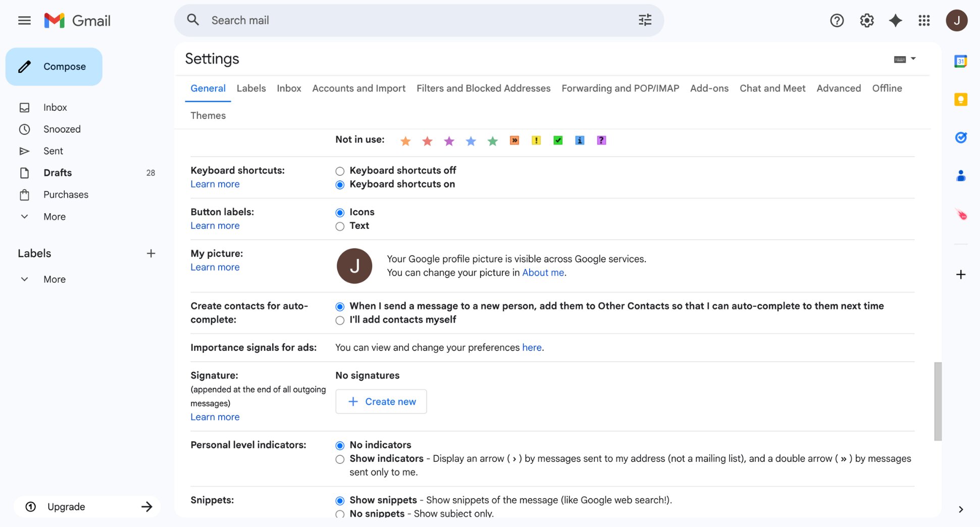
Task: Open the main menu hamburger icon
Action: tap(24, 21)
